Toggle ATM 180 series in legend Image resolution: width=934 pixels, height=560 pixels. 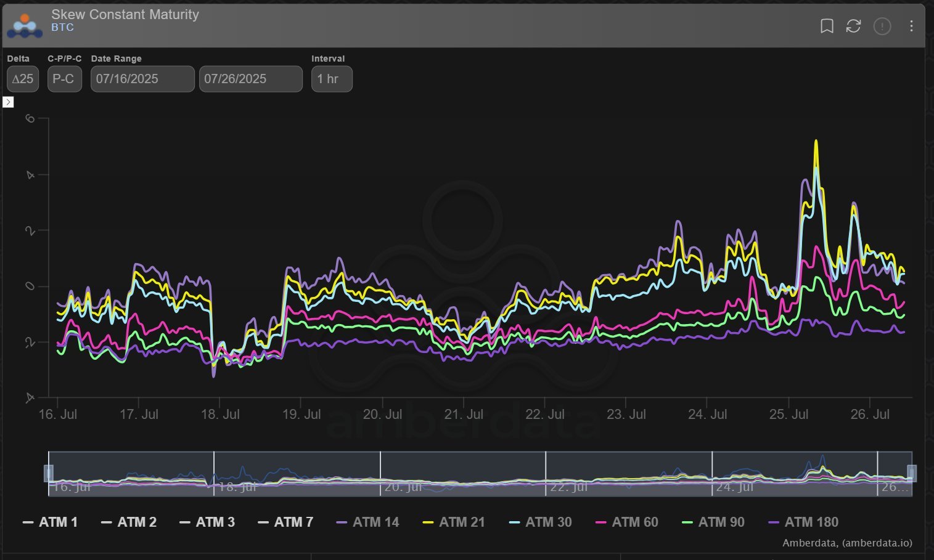tap(803, 522)
